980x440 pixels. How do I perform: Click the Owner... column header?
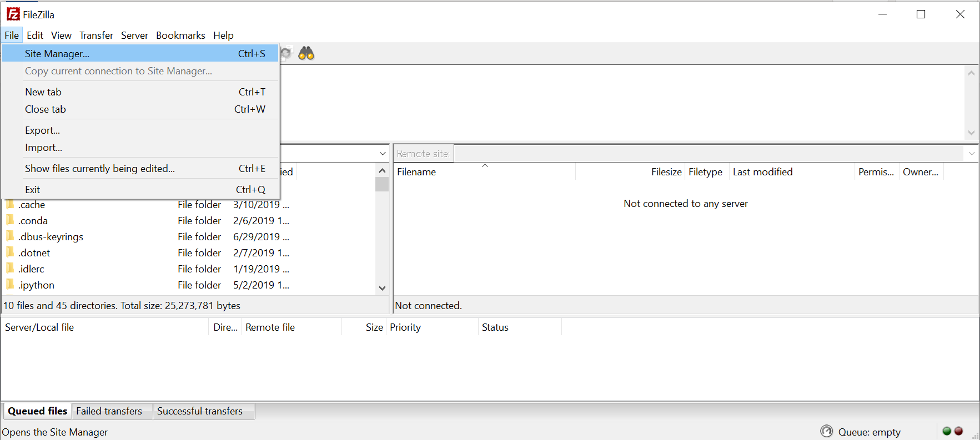(x=921, y=171)
